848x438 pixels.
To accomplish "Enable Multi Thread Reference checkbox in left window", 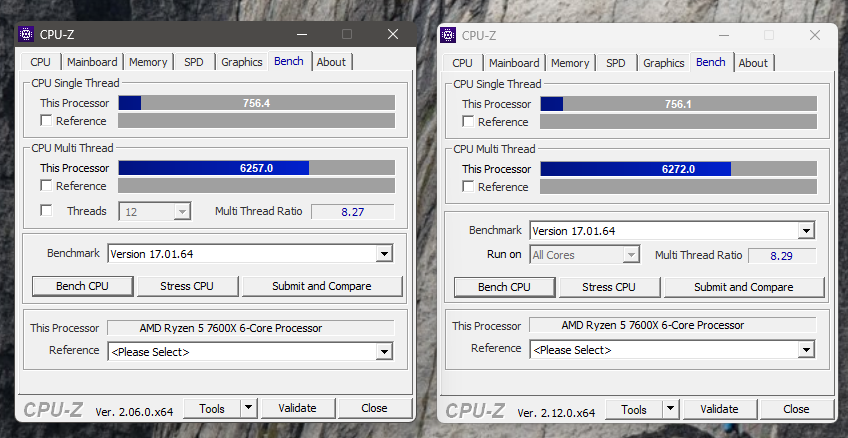I will (x=47, y=185).
